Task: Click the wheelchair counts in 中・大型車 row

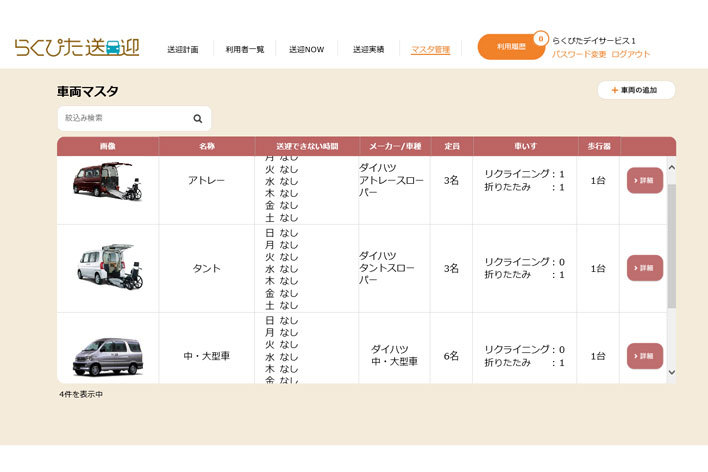Action: [x=524, y=356]
